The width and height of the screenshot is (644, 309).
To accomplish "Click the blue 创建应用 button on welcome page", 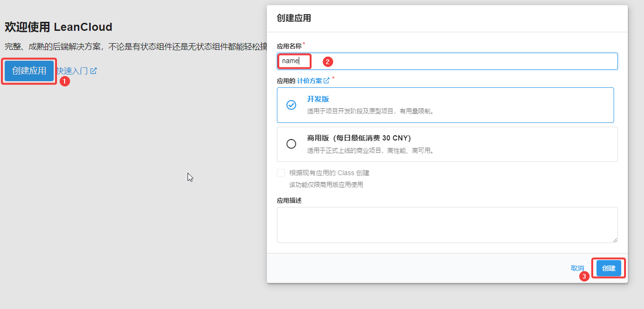I will coord(29,71).
